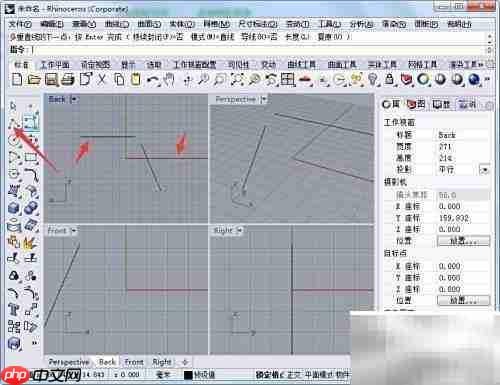500x385 pixels.
Task: Click the Open file folder icon
Action: [x=34, y=79]
